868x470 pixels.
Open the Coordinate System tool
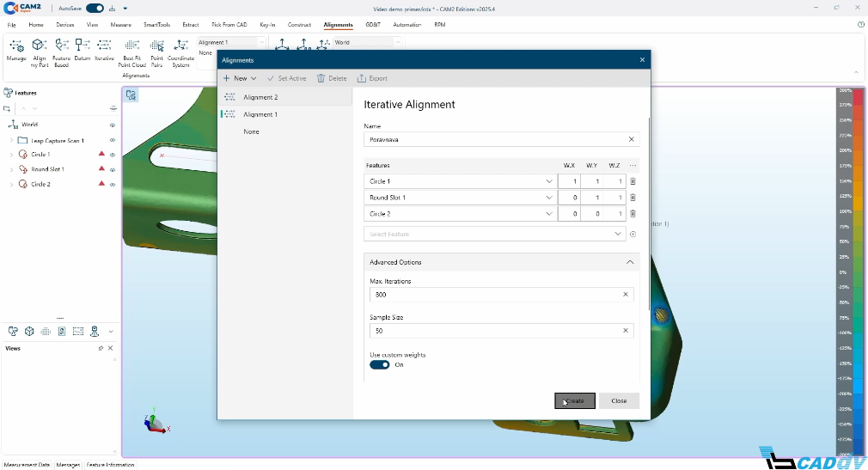tap(181, 53)
